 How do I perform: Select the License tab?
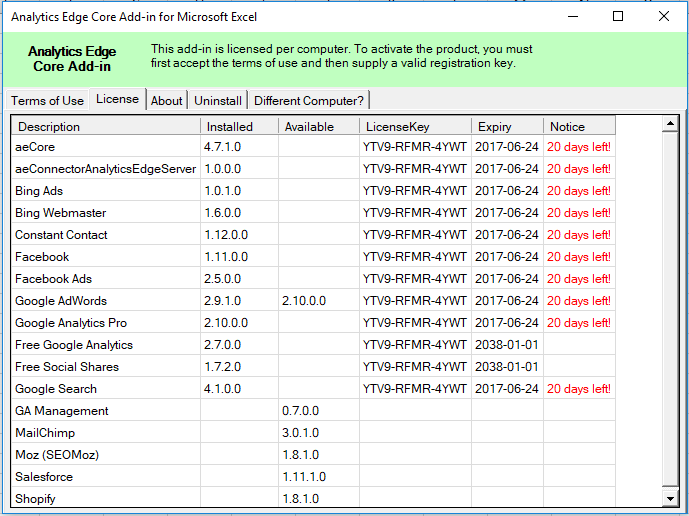coord(117,99)
